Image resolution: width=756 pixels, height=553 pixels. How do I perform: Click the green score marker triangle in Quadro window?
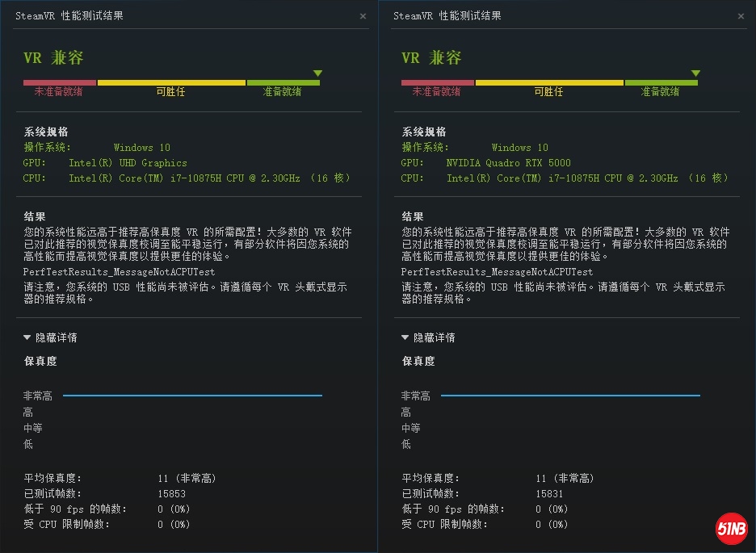(695, 73)
